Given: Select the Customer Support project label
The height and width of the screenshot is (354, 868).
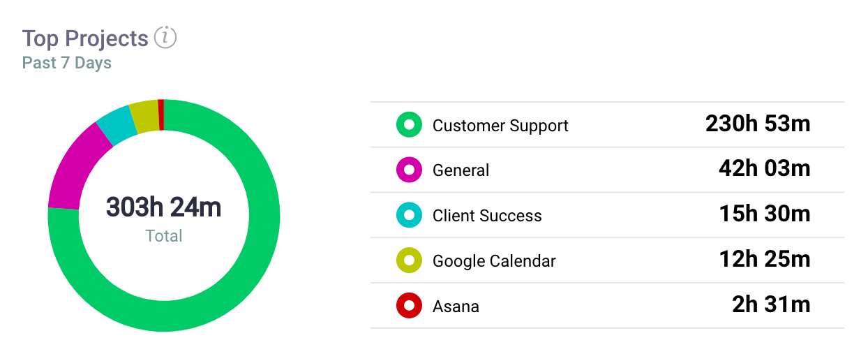Looking at the screenshot, I should coord(500,126).
